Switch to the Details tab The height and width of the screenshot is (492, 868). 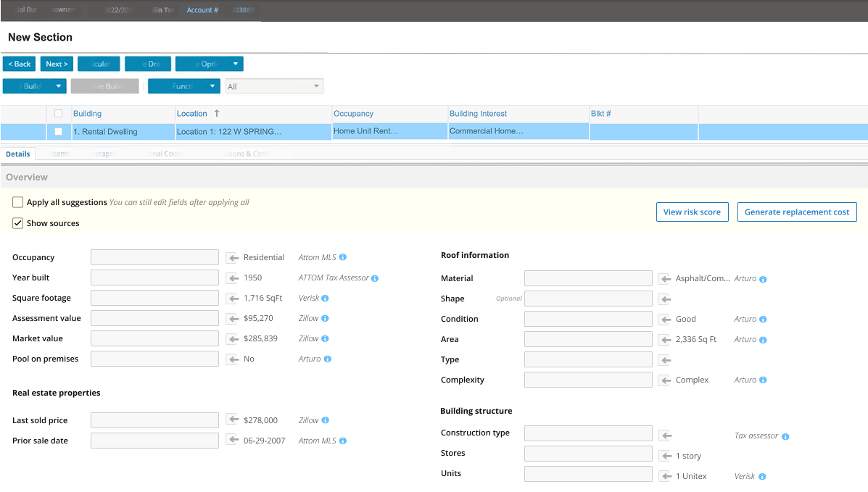(x=17, y=154)
